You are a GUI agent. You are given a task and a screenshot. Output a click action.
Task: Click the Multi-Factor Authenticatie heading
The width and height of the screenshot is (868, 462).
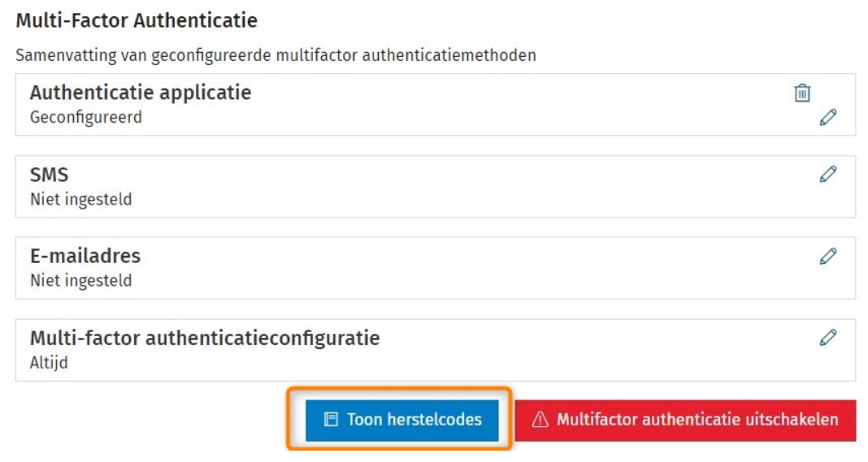(136, 19)
